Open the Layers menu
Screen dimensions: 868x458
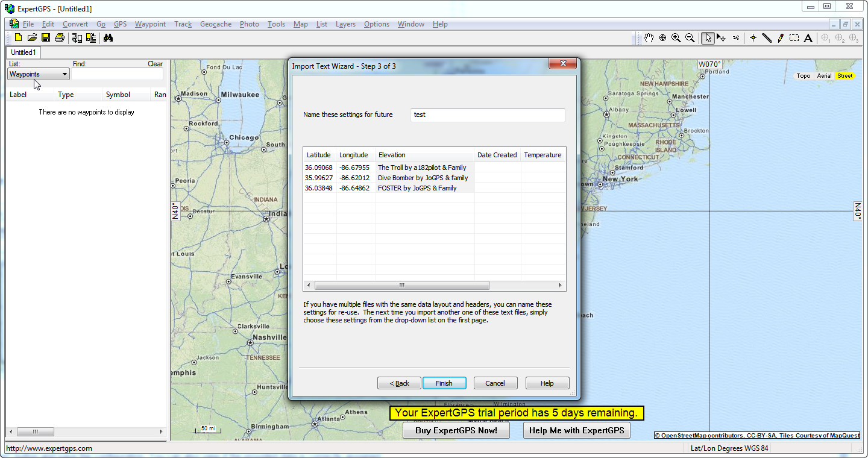(x=345, y=24)
